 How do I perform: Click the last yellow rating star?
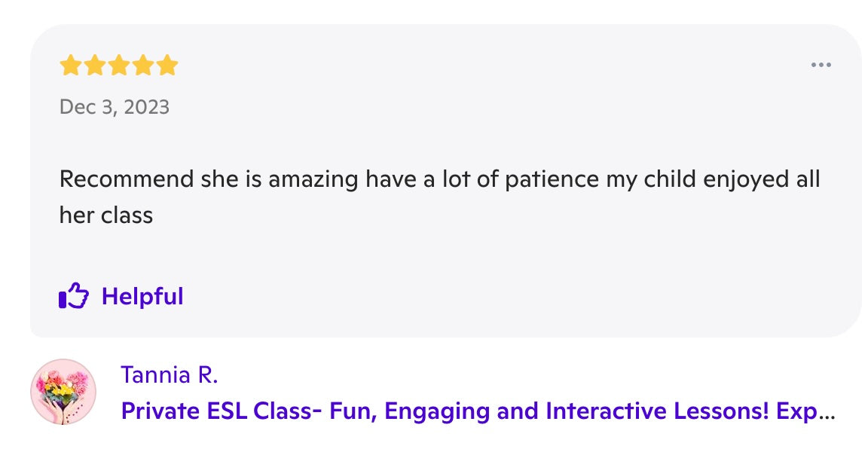pyautogui.click(x=167, y=66)
